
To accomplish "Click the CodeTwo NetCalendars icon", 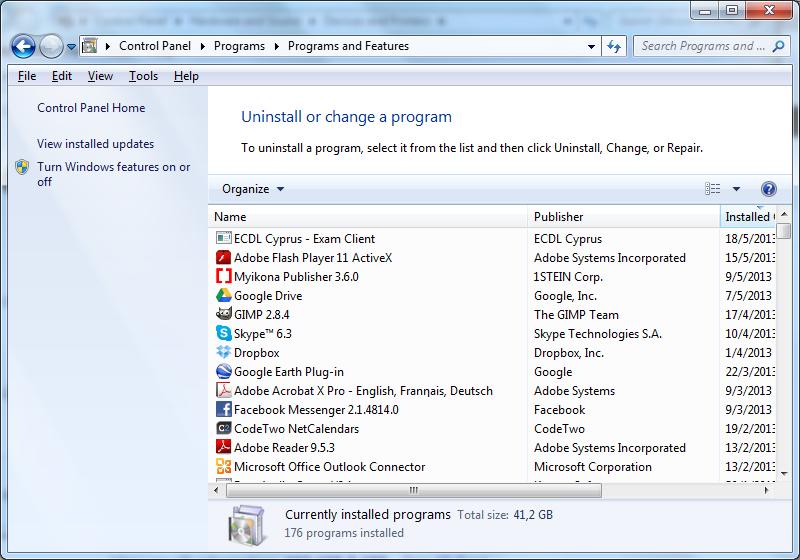I will point(223,428).
